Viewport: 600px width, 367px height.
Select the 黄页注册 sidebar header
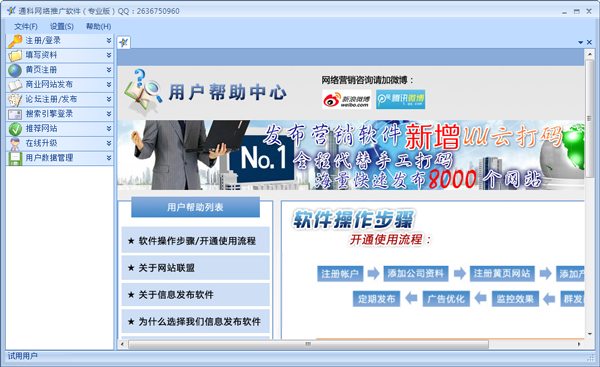[60, 70]
